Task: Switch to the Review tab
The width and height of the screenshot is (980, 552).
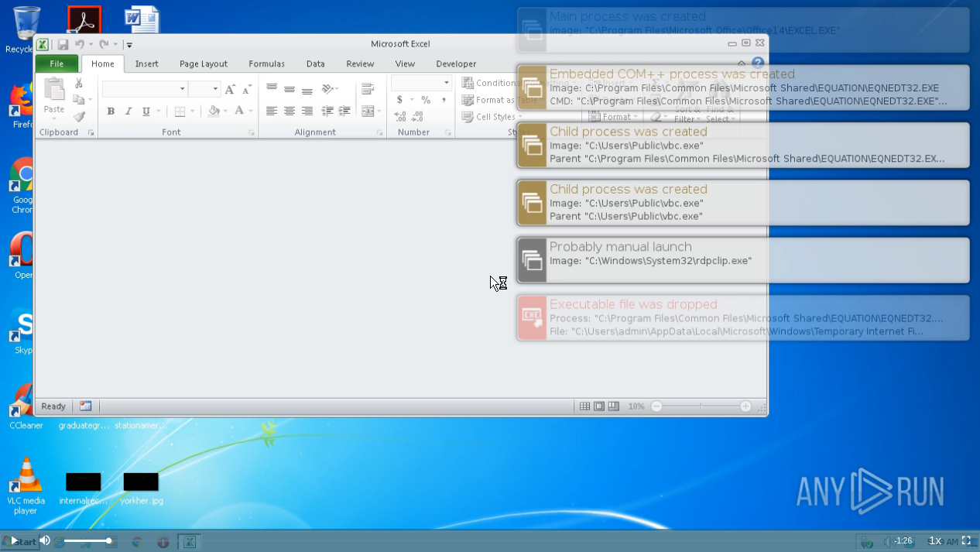Action: point(360,64)
